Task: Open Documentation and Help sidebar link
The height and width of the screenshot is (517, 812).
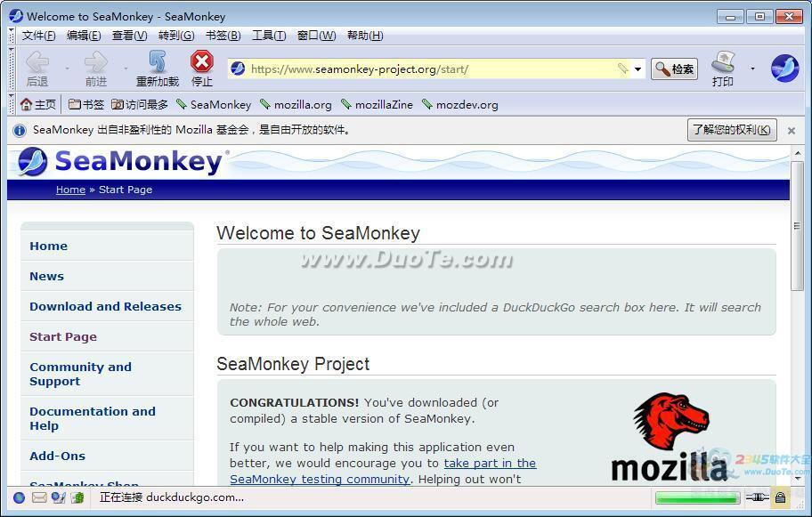Action: pos(93,418)
